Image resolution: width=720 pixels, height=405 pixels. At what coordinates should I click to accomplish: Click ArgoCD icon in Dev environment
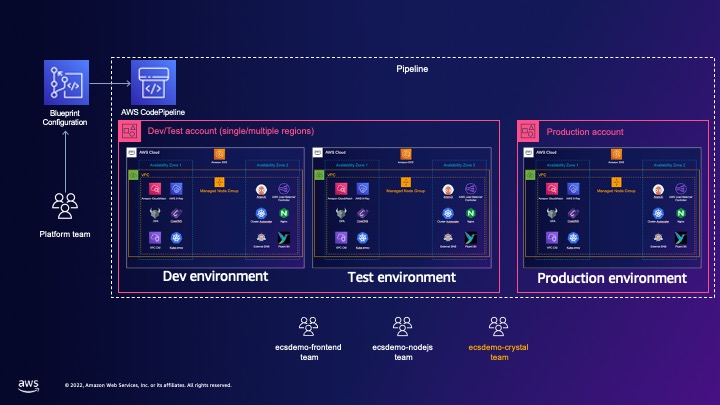[x=261, y=190]
